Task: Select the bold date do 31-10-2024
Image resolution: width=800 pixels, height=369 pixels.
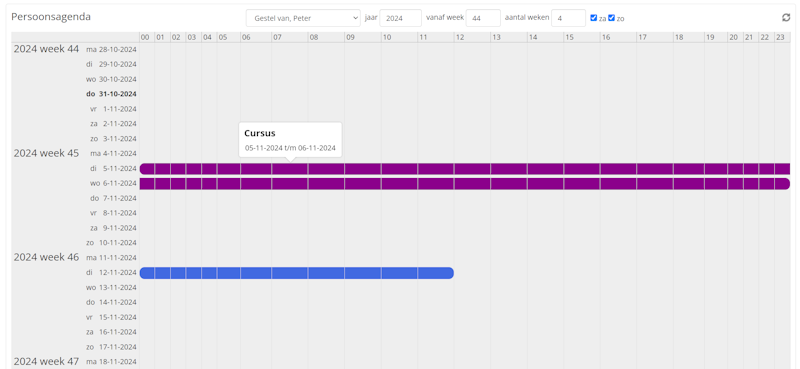Action: 111,94
